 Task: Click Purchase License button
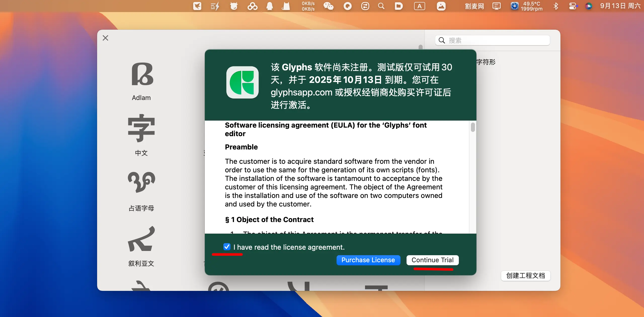coord(368,260)
